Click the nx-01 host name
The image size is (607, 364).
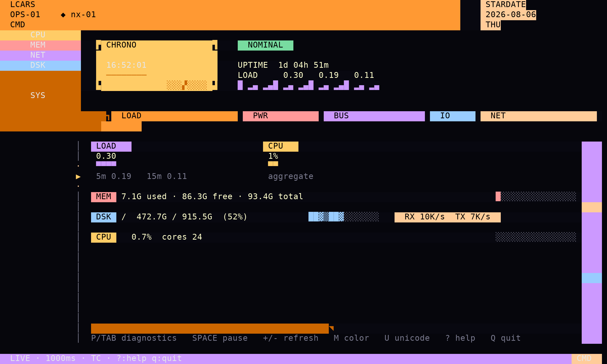[x=83, y=15]
